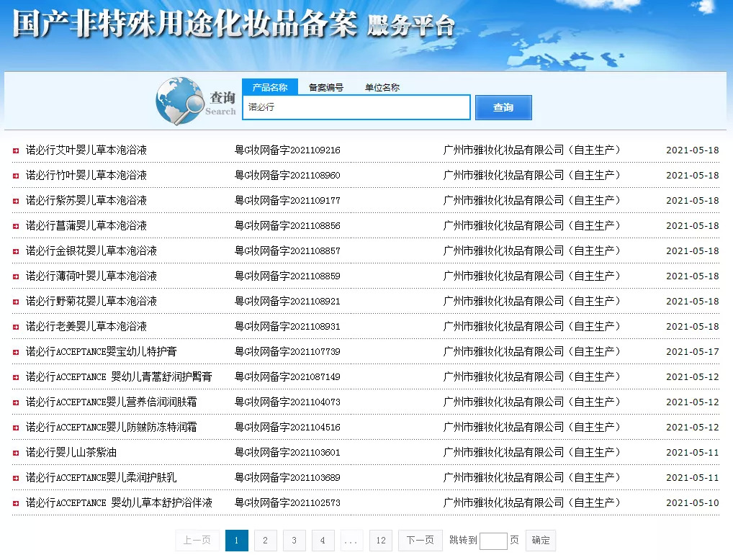Click red bullet icon beside 婴儿柔润护肤乳
733x560 pixels.
click(16, 478)
